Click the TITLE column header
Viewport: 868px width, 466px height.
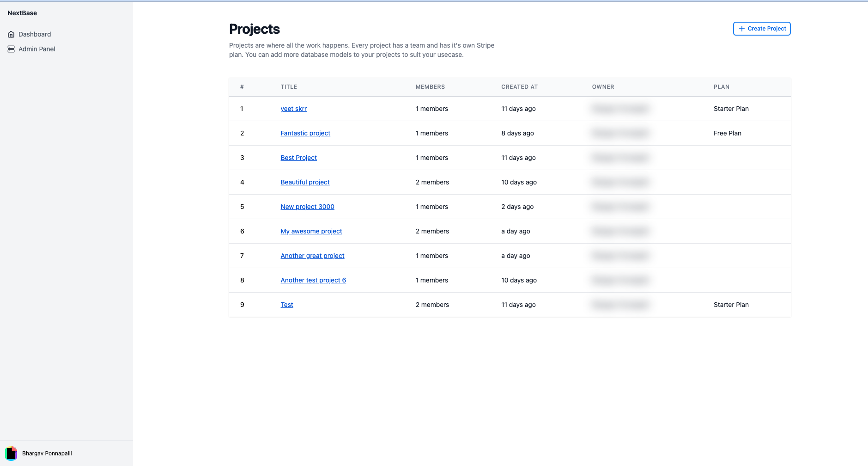click(x=289, y=87)
